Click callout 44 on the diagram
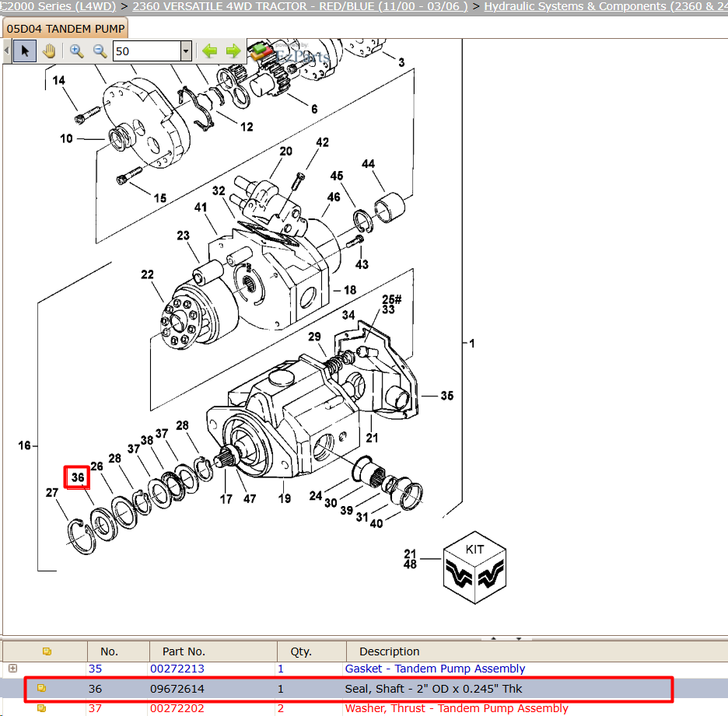The image size is (728, 716). point(368,164)
